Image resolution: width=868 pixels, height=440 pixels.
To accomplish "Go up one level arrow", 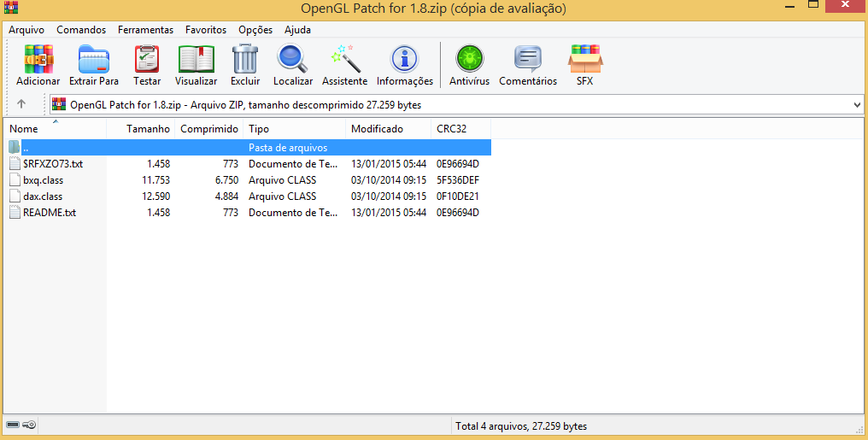I will 21,104.
